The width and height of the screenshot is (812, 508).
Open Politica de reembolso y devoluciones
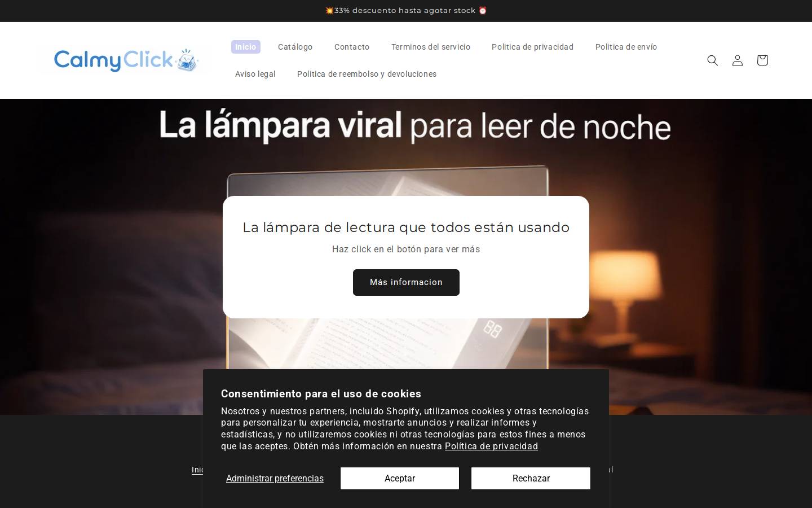(x=367, y=74)
